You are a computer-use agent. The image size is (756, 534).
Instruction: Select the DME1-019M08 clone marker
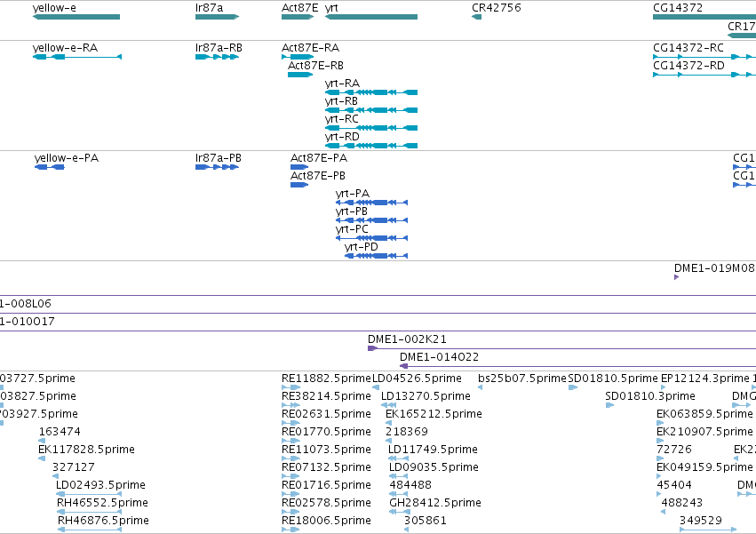[x=676, y=277]
